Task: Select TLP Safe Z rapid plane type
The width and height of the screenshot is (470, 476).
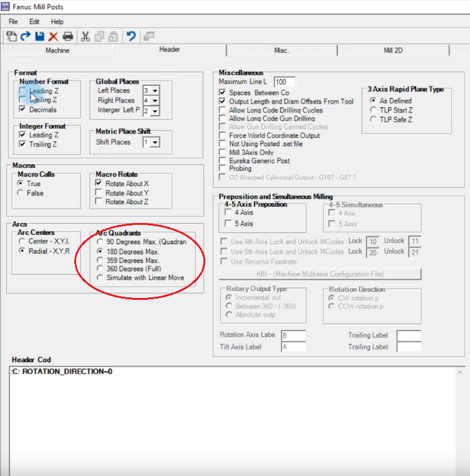Action: point(373,119)
